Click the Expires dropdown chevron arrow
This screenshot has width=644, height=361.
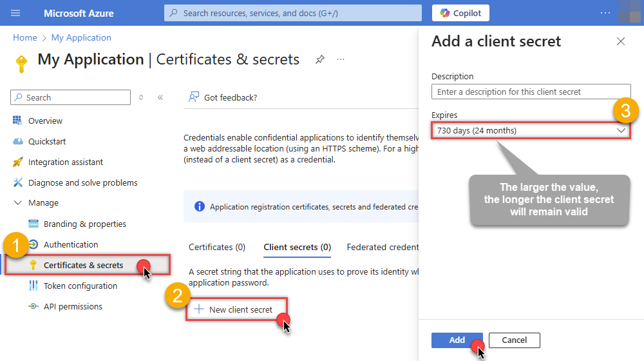621,130
